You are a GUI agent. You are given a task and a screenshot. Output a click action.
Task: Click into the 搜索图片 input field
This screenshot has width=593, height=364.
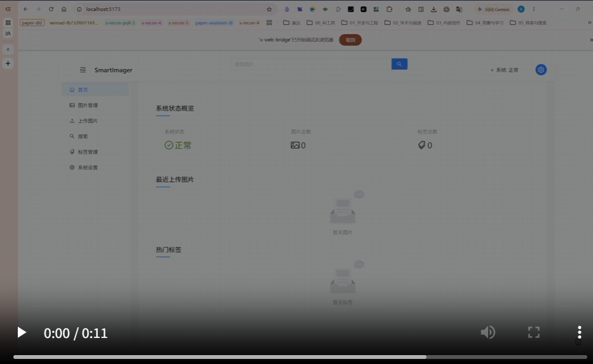[311, 64]
